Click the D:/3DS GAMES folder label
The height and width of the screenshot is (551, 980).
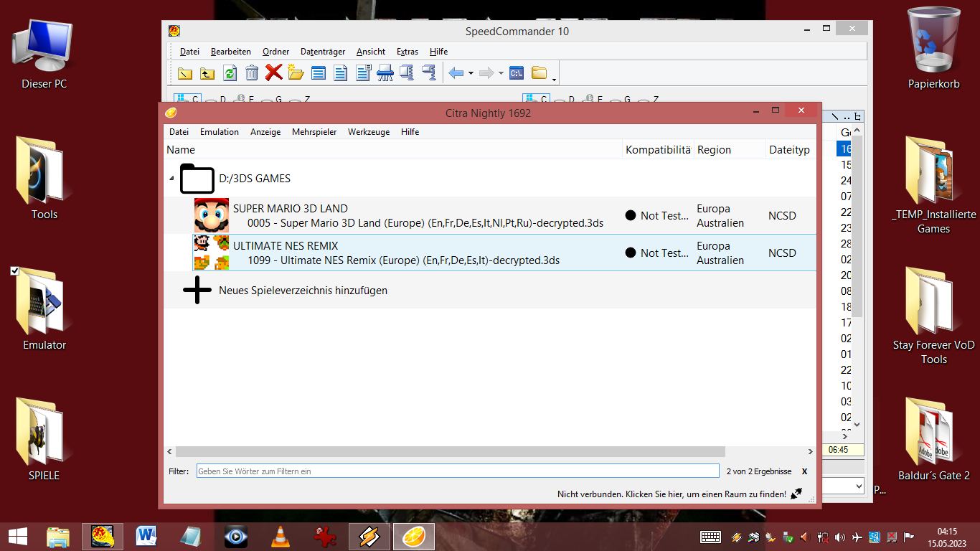(255, 179)
